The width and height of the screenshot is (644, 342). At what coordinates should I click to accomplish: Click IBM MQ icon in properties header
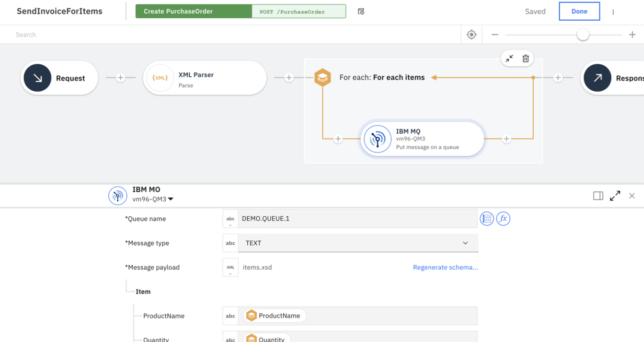click(x=118, y=196)
